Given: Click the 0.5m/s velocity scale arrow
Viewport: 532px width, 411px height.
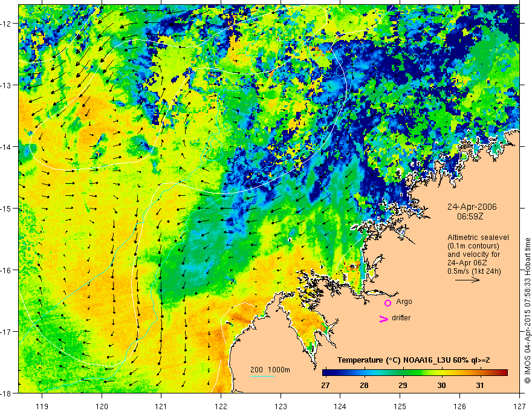Looking at the screenshot, I should (467, 280).
